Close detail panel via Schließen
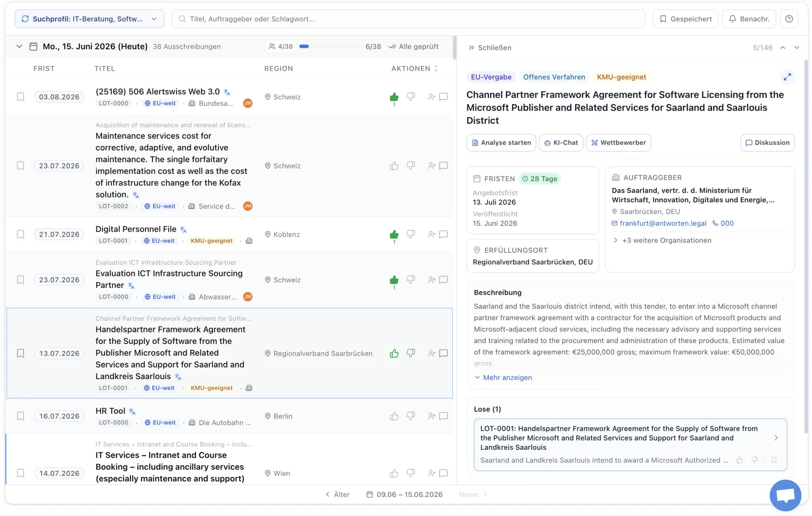The height and width of the screenshot is (516, 812). coord(490,48)
